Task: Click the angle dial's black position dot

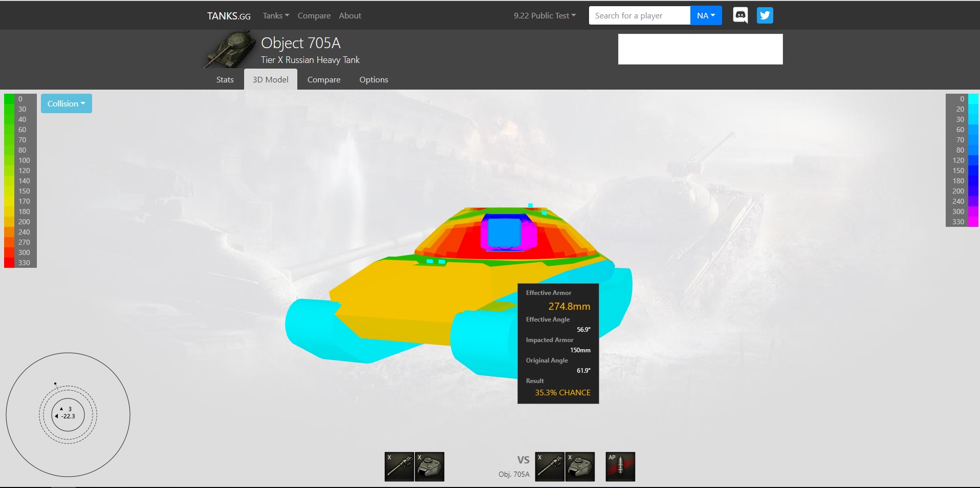Action: pyautogui.click(x=55, y=384)
